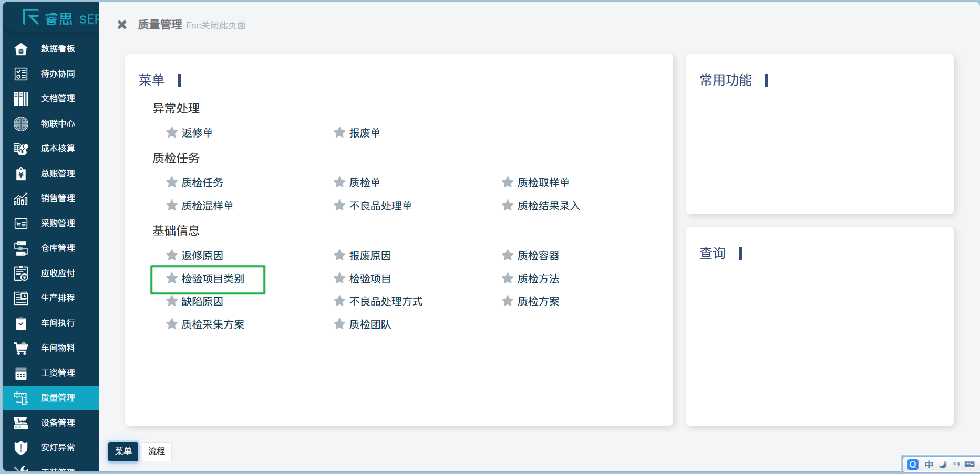Select the 菜单 tab at bottom
980x474 pixels.
click(x=123, y=451)
